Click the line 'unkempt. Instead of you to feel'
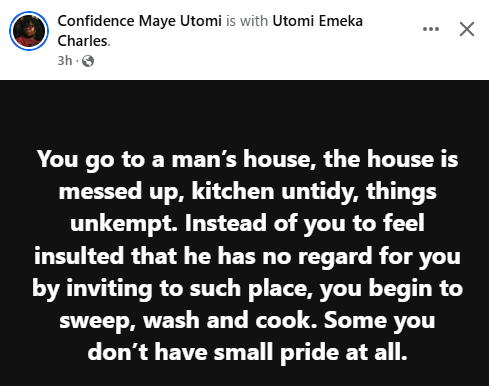Image resolution: width=489 pixels, height=386 pixels. [247, 223]
